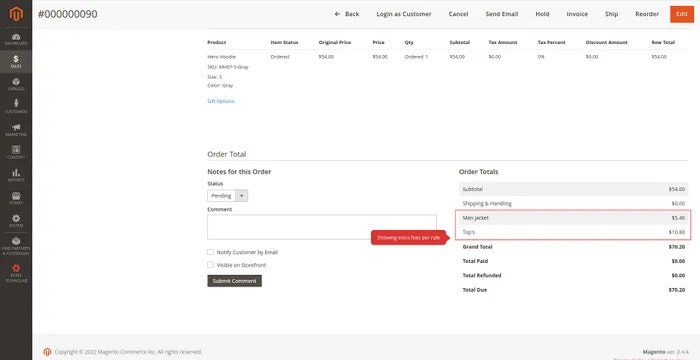Open the Marketing sidebar menu
Image resolution: width=700 pixels, height=360 pixels.
pos(16,130)
